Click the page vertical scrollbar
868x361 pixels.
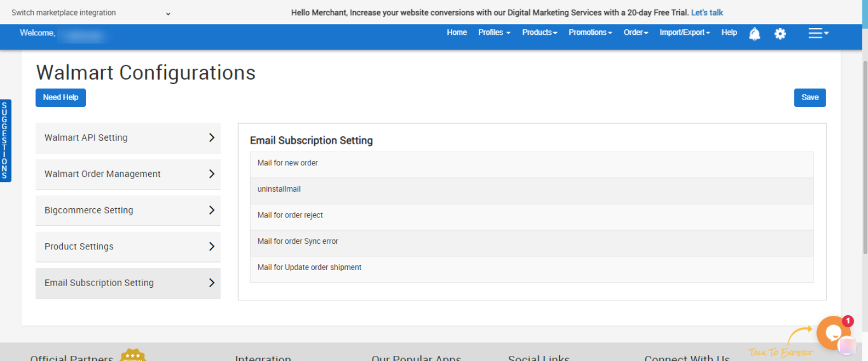[x=864, y=157]
